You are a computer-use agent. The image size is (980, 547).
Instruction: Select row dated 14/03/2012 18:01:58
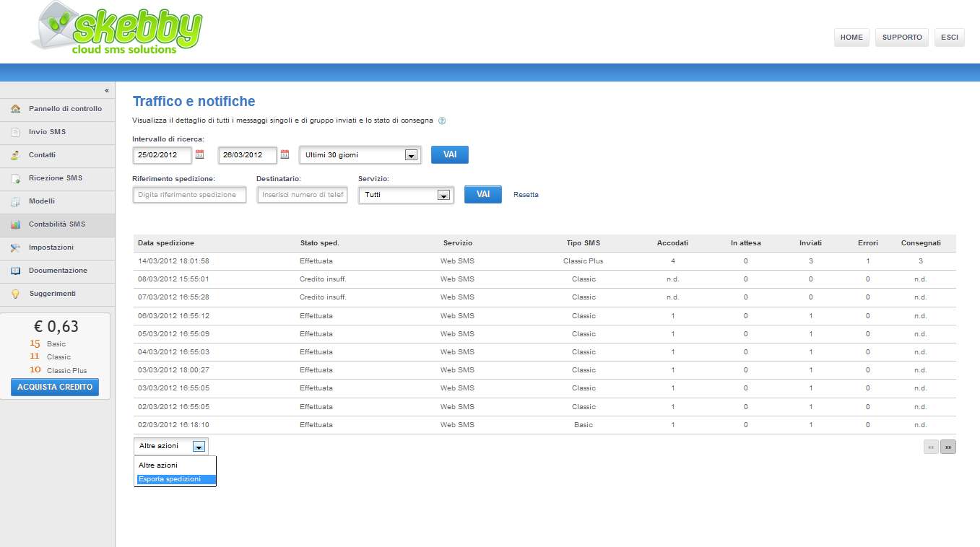[545, 261]
